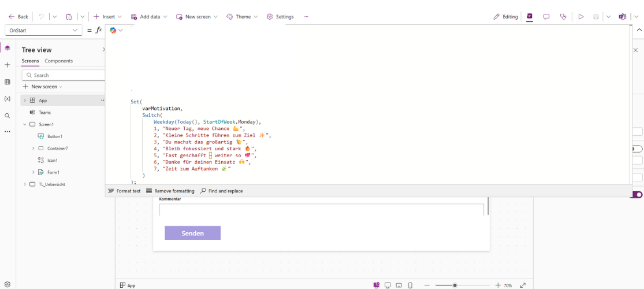Viewport: 644px width, 289px height.
Task: Open the OnStart property dropdown
Action: tap(44, 30)
